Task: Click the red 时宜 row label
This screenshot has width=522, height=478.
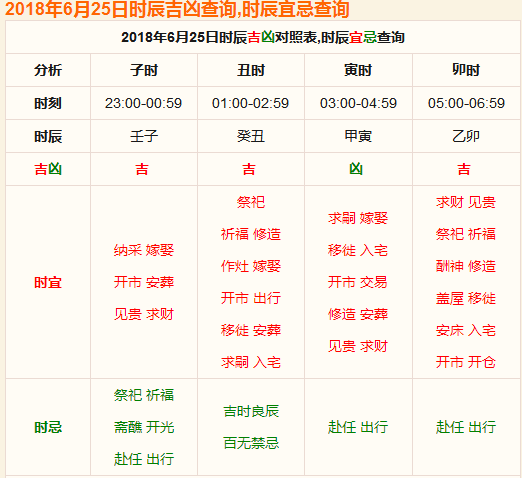Action: pos(48,282)
